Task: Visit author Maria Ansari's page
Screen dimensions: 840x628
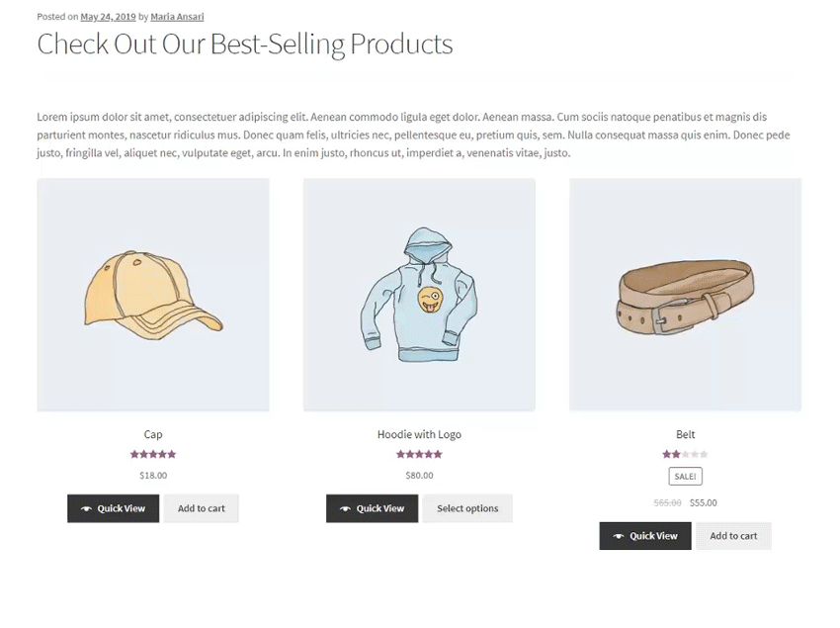Action: tap(177, 17)
